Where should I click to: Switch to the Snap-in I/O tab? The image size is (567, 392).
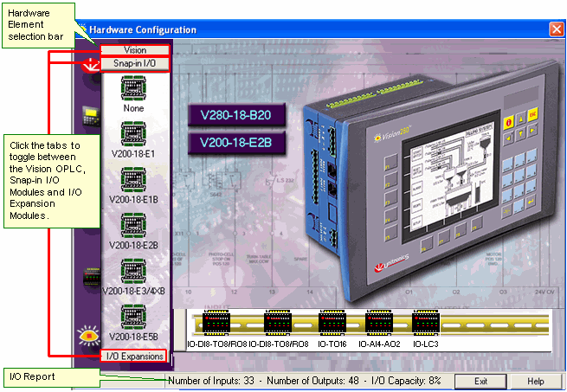[134, 64]
